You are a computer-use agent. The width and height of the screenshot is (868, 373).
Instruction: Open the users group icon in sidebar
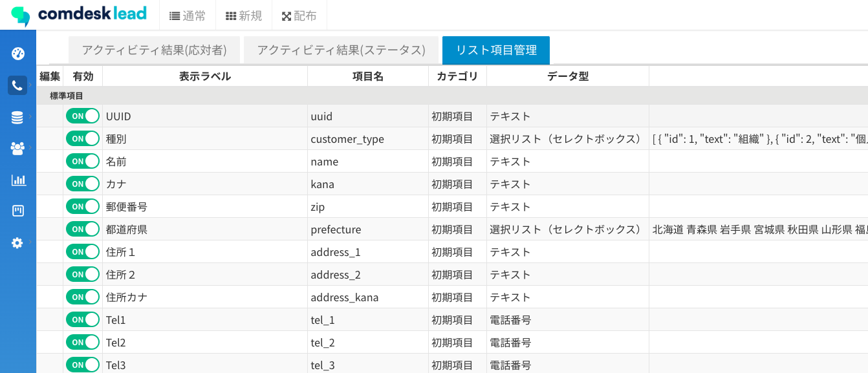click(17, 148)
